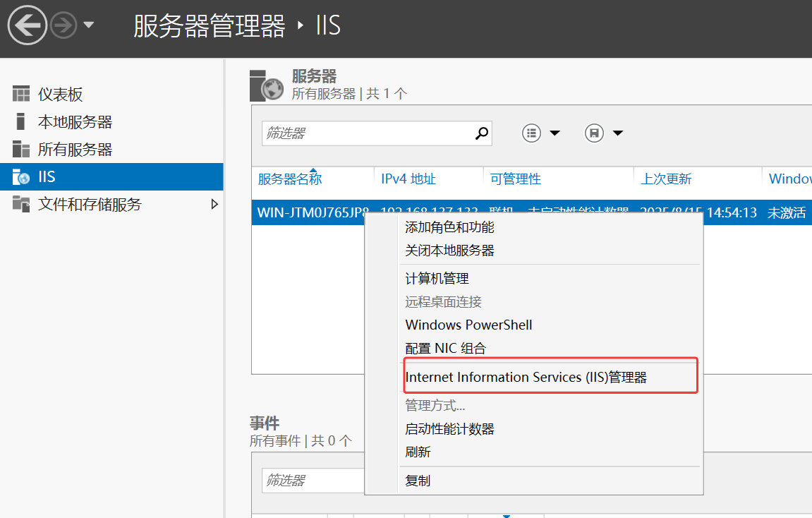Choose 关闭本地服务器 from the context menu
812x518 pixels.
(449, 251)
